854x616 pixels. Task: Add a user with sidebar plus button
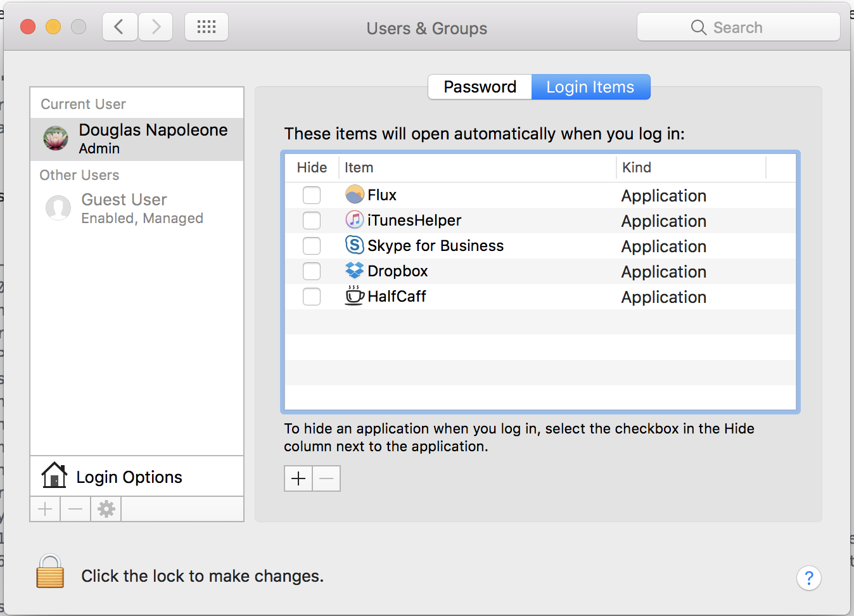tap(45, 509)
